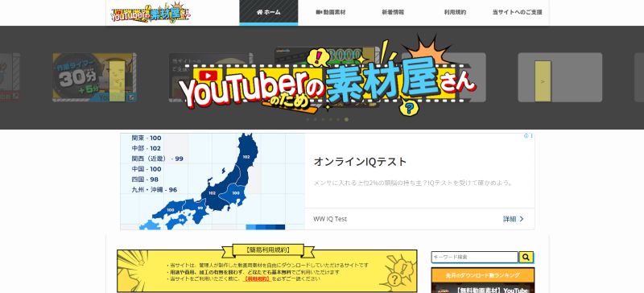Click the ad description text about メンサ
This screenshot has width=644, height=293.
tap(413, 183)
